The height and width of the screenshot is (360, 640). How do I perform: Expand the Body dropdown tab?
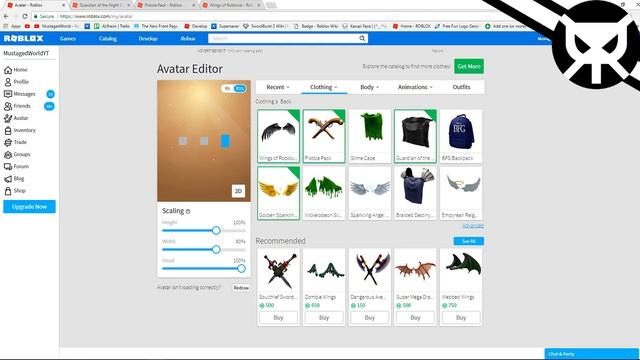[369, 87]
